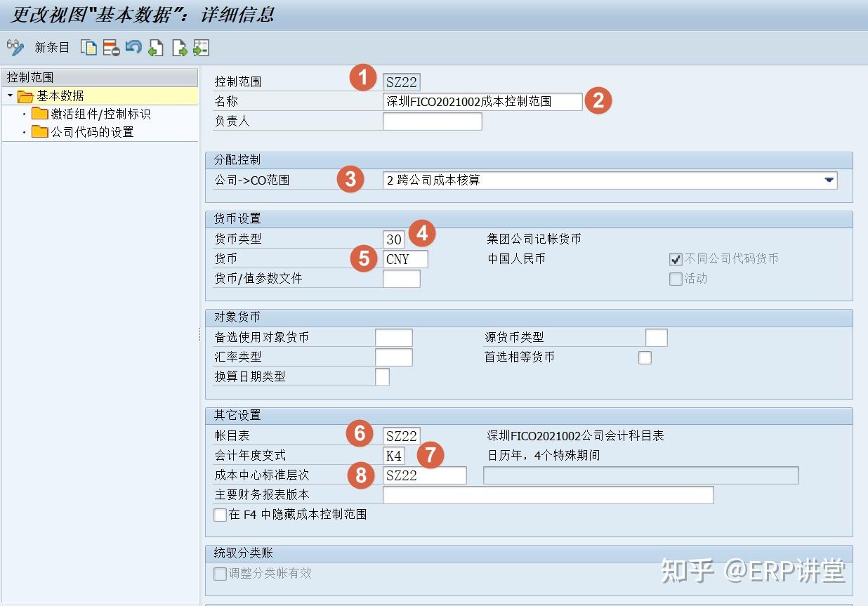Click the Delete entry icon
This screenshot has height=606, width=868.
111,48
